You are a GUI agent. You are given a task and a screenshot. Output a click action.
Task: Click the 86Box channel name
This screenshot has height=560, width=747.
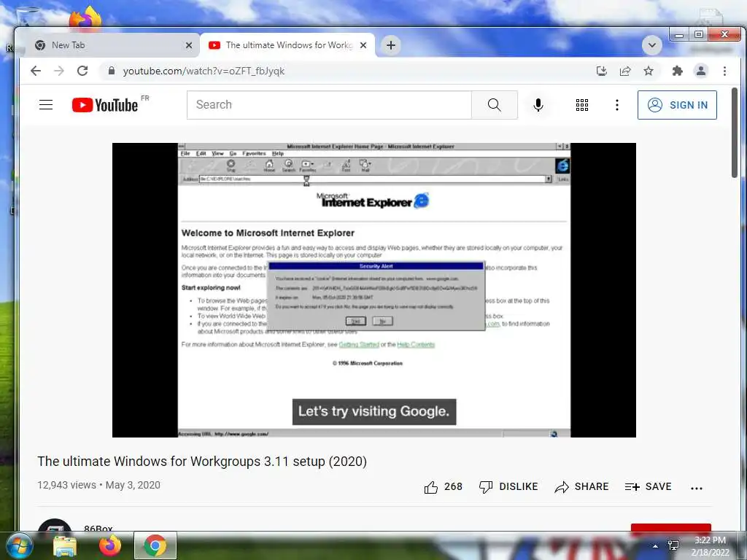(98, 528)
